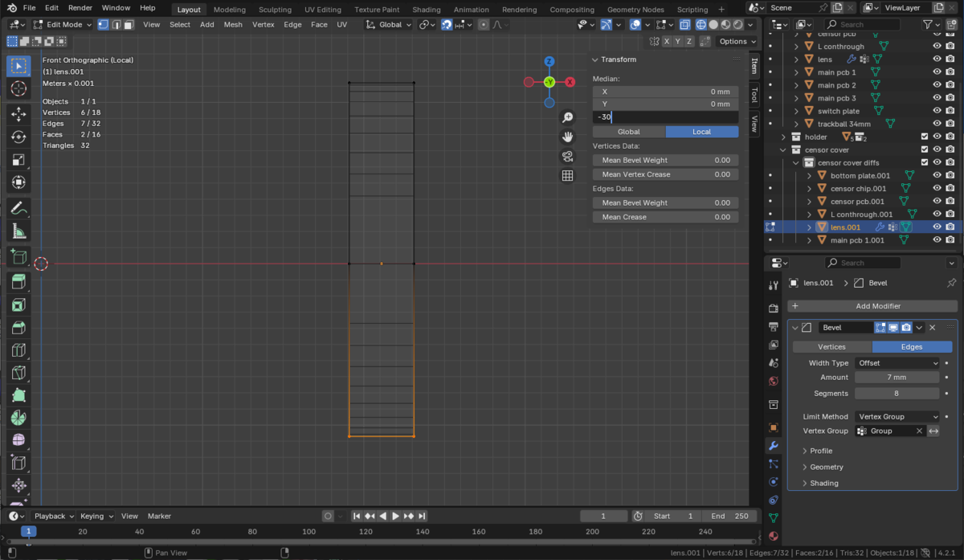Select the Global transform space button
Image resolution: width=964 pixels, height=560 pixels.
coord(628,132)
